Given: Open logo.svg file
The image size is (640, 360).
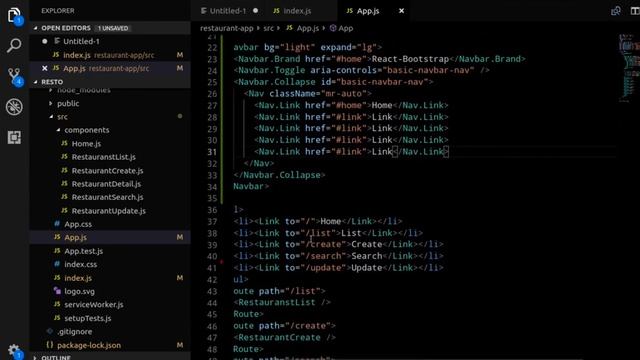Looking at the screenshot, I should click(x=79, y=291).
